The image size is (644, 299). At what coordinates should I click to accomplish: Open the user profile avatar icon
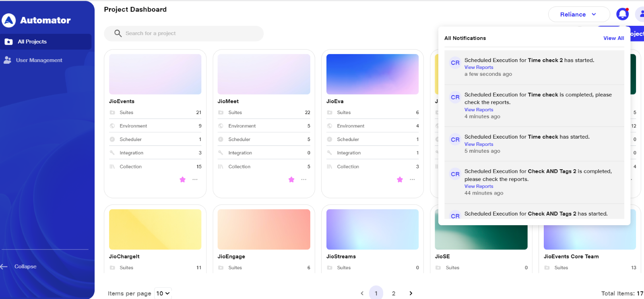(640, 14)
